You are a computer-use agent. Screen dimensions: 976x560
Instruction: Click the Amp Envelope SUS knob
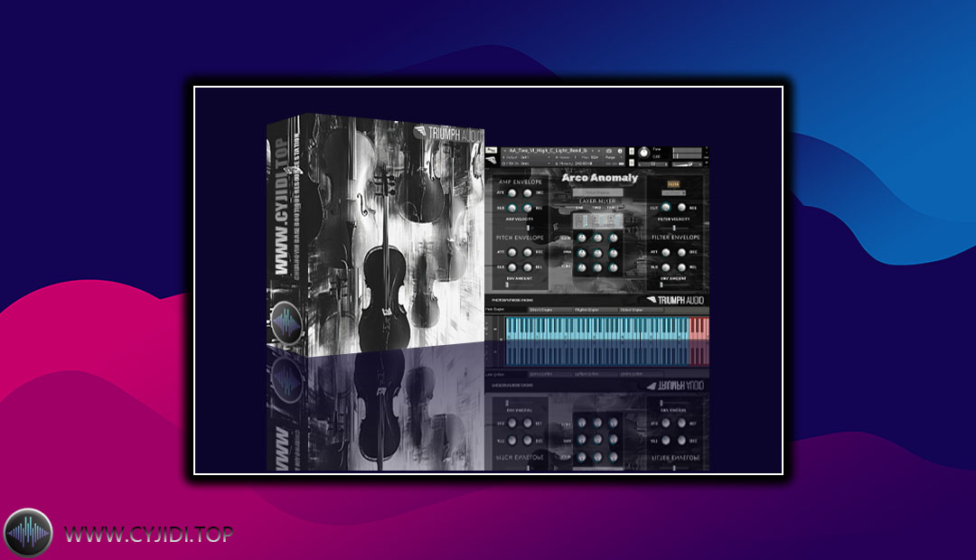pyautogui.click(x=511, y=208)
